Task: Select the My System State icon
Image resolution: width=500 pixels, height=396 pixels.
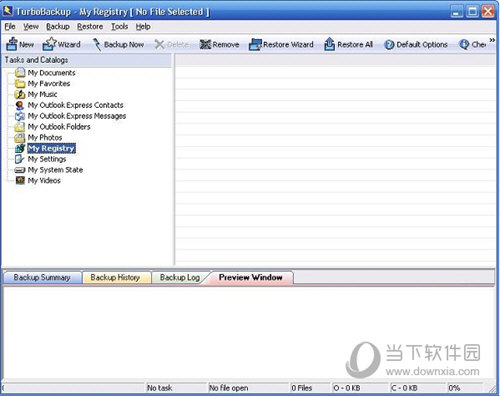Action: tap(20, 170)
